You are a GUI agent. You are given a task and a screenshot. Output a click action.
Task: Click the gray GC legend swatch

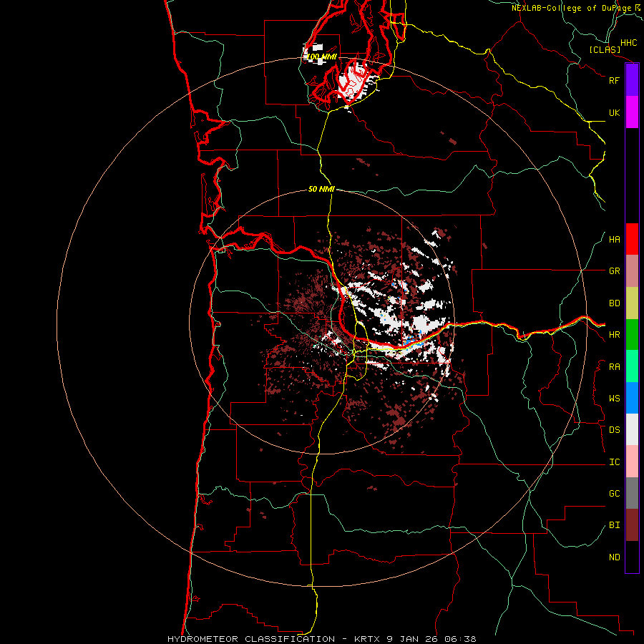point(632,493)
